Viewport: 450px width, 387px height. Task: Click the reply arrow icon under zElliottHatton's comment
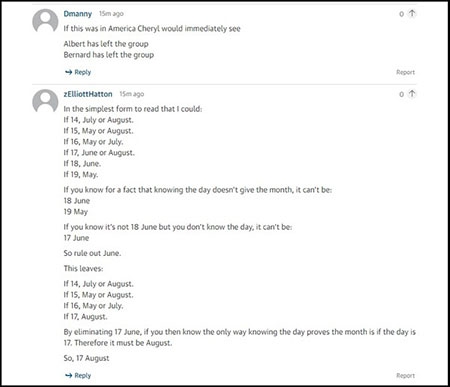69,375
